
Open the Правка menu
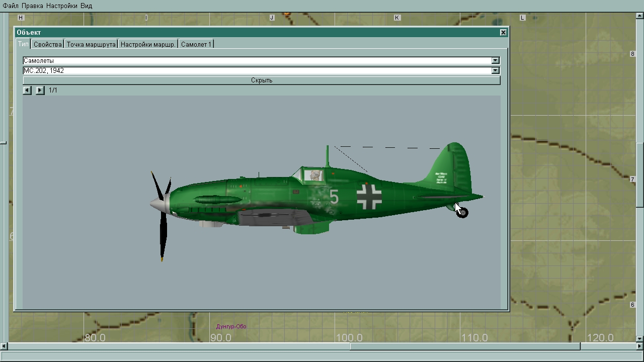[32, 6]
